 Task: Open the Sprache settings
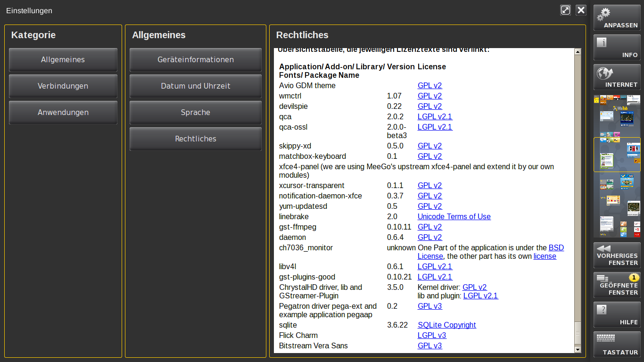tap(195, 113)
